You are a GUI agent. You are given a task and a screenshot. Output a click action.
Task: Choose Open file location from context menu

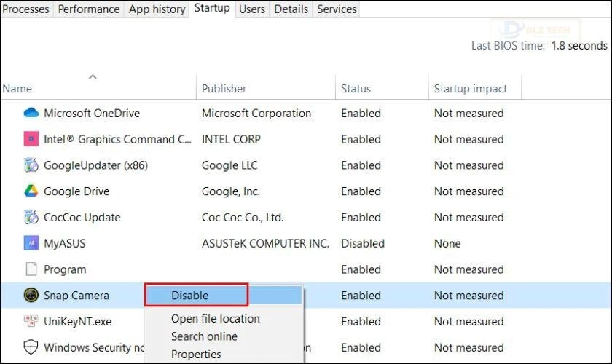click(x=215, y=319)
